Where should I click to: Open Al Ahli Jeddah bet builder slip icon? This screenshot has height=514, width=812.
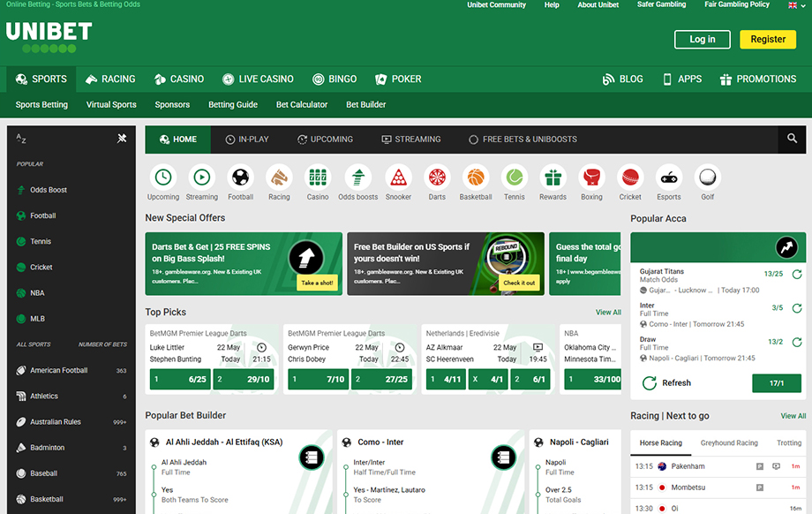[x=312, y=457]
